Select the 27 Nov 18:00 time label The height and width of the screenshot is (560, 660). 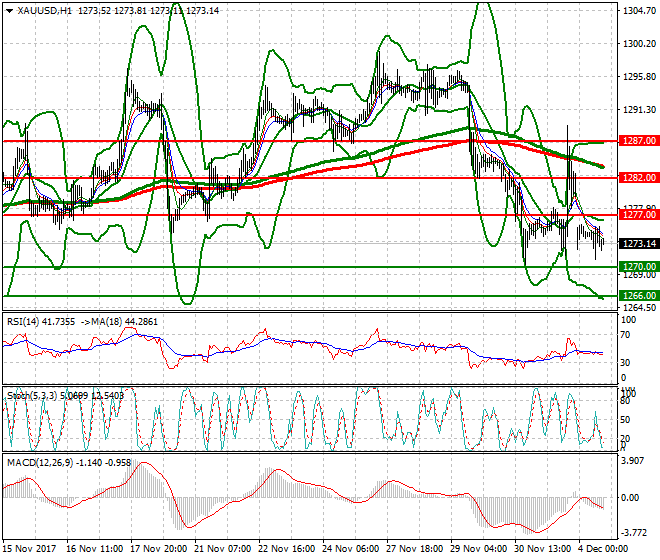click(415, 549)
